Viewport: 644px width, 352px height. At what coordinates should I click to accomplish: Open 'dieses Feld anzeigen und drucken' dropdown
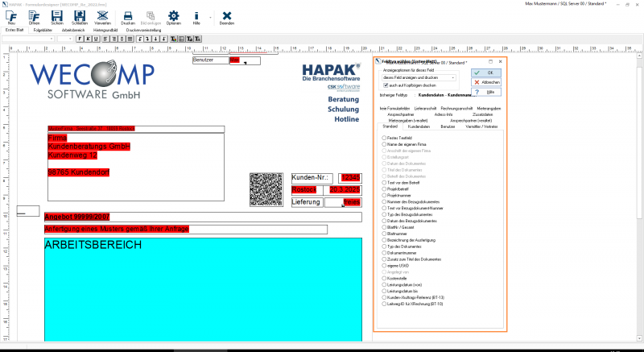[x=454, y=77]
